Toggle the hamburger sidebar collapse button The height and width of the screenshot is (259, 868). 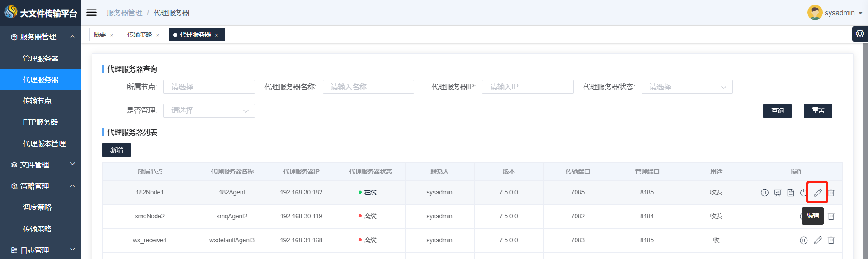click(92, 12)
